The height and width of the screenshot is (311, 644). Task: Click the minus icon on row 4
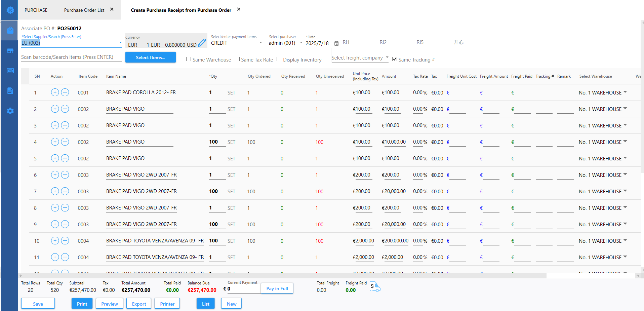coord(65,142)
